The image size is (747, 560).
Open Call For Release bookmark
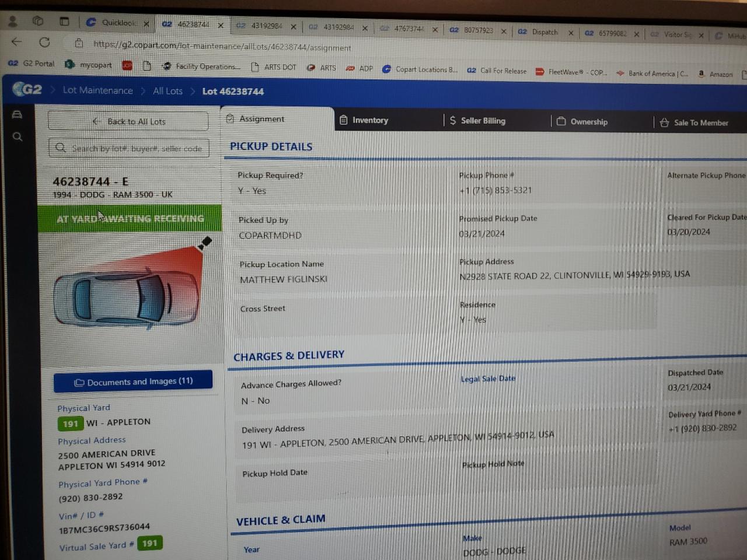[x=497, y=71]
